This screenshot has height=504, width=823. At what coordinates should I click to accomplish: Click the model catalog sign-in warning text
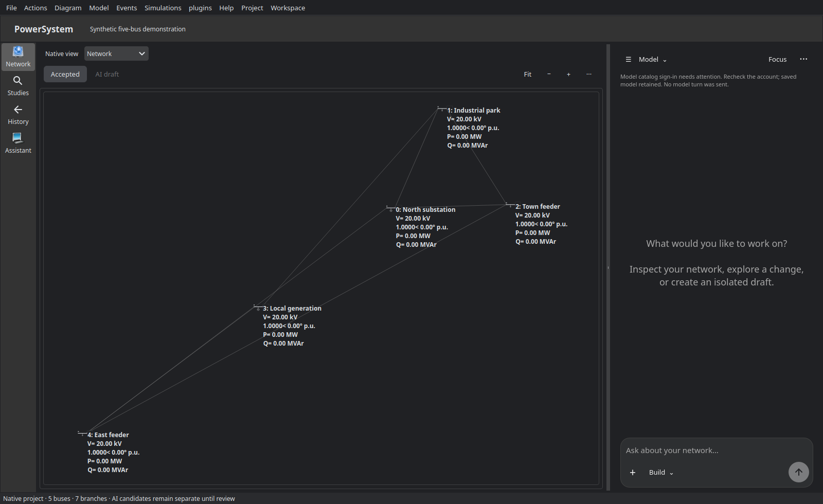coord(708,81)
